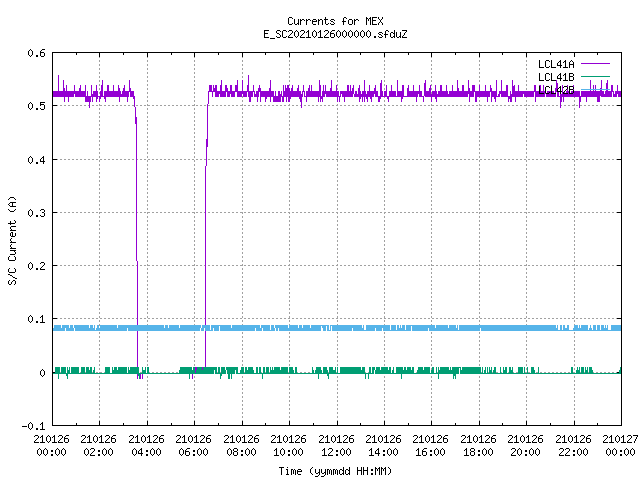Click the x-axis tick 210126 02:00
The height and width of the screenshot is (480, 640).
[x=99, y=446]
